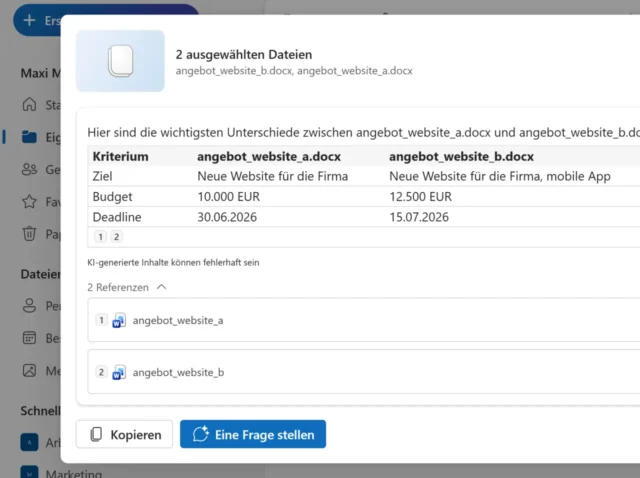The width and height of the screenshot is (640, 478).
Task: Click the reference number badge 1 beside angebot_website_a
Action: tap(101, 320)
